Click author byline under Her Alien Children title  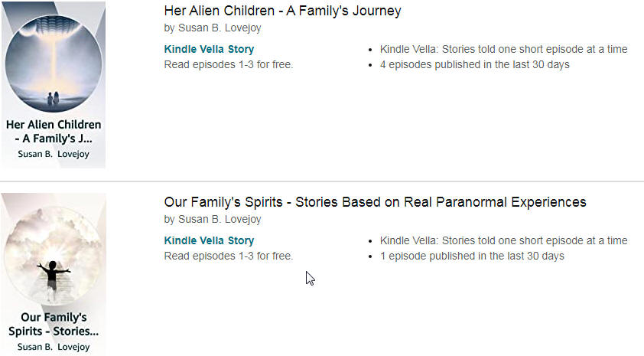213,28
